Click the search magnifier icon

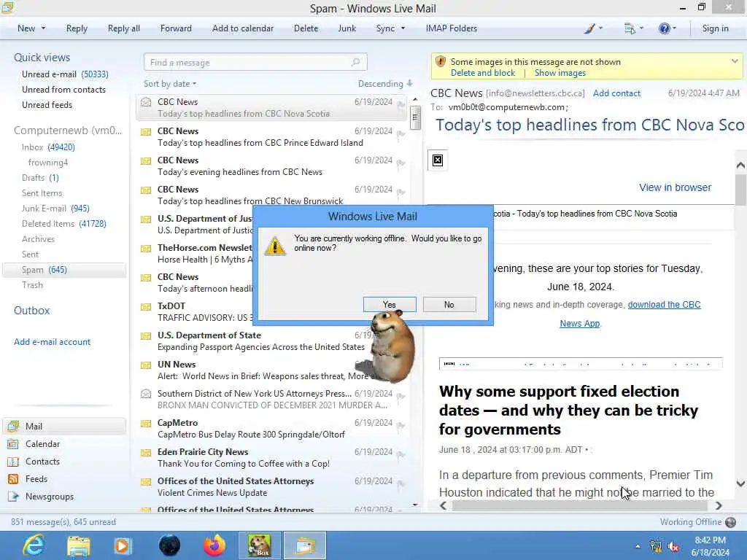[x=356, y=63]
